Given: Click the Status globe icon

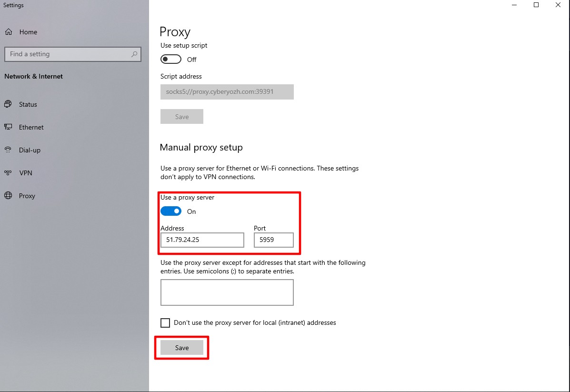Looking at the screenshot, I should point(8,104).
